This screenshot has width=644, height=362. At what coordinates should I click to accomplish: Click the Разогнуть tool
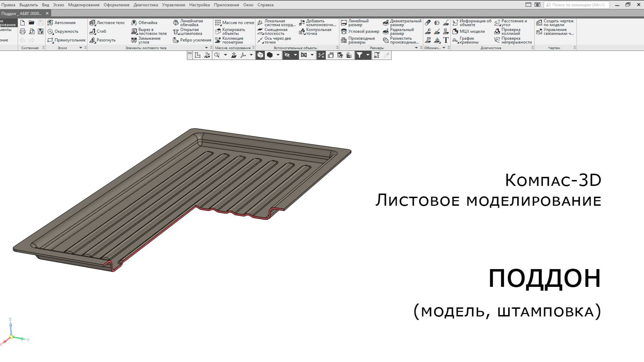click(105, 40)
